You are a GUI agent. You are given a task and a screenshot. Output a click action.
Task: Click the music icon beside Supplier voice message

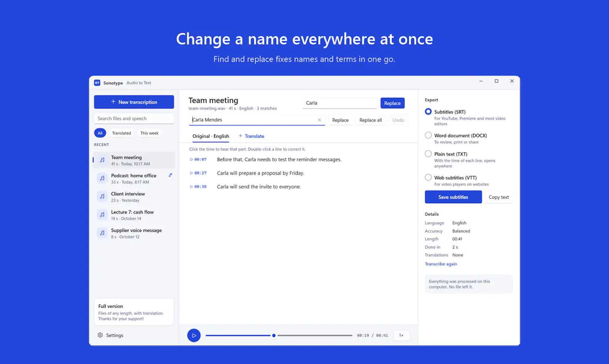click(102, 233)
